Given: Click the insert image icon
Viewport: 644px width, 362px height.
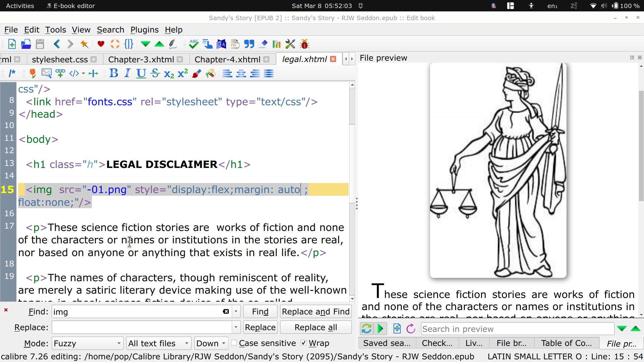Looking at the screenshot, I should point(46,73).
